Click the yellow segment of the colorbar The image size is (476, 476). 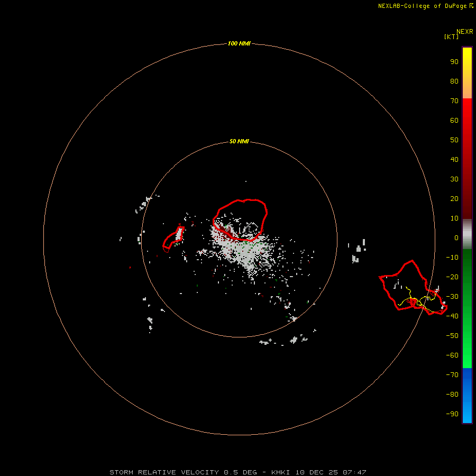[467, 73]
